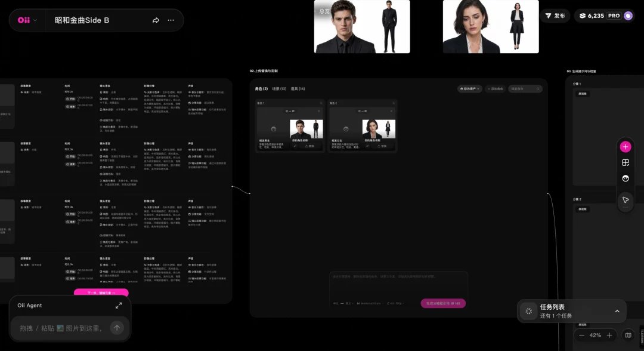This screenshot has width=644, height=351.
Task: Open the large female model preview image
Action: [491, 26]
